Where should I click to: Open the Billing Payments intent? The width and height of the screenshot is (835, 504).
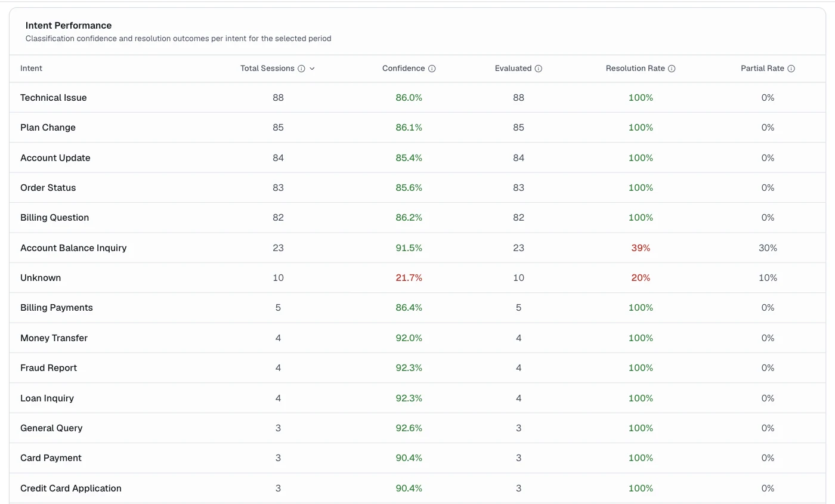click(x=57, y=308)
